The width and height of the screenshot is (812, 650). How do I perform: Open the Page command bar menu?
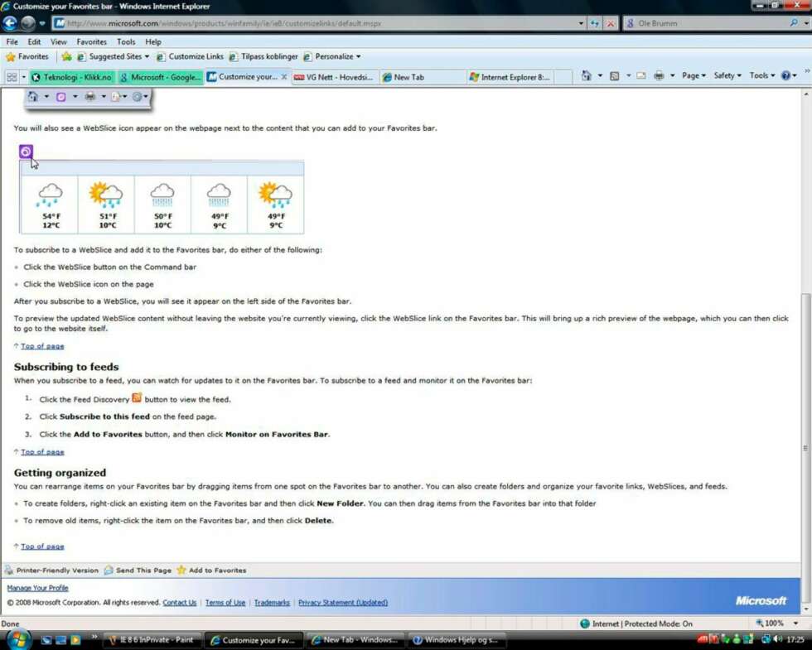694,76
